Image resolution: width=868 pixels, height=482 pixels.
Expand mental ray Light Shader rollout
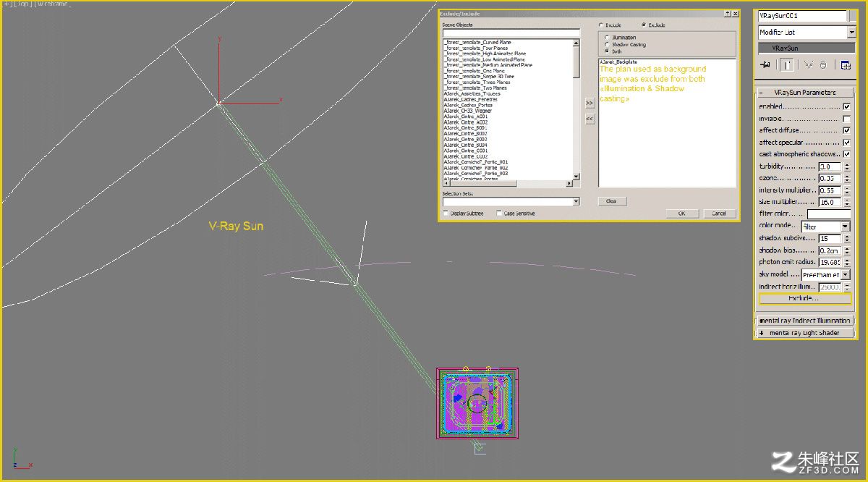805,333
